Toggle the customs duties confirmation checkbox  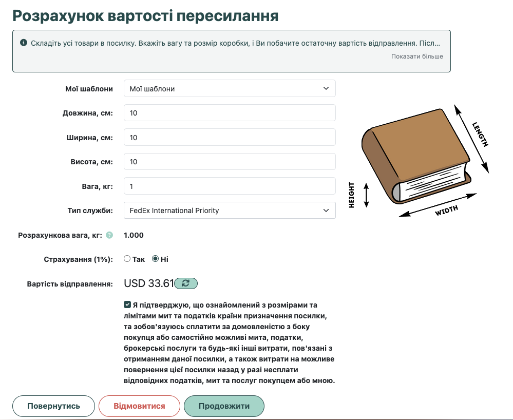(127, 304)
